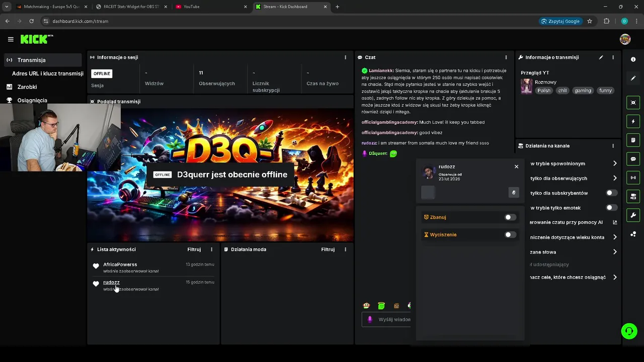Click the green angel emote below chat
Screen dimensions: 644x362
(381, 305)
